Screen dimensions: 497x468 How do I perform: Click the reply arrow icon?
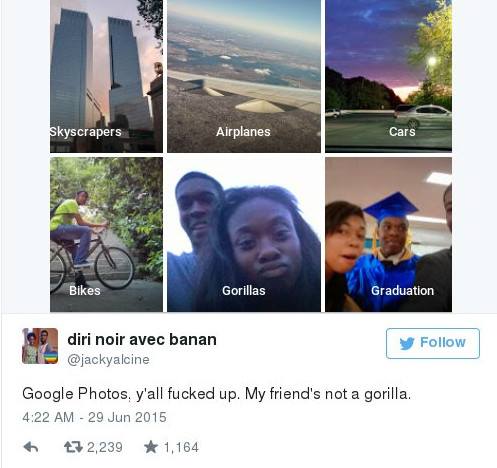click(31, 447)
